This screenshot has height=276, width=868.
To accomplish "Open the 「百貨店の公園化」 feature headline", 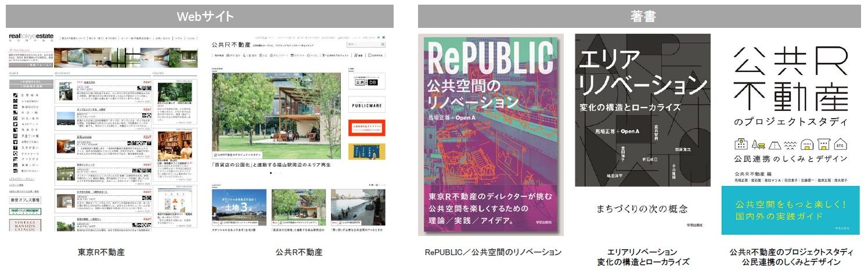I will pos(272,166).
